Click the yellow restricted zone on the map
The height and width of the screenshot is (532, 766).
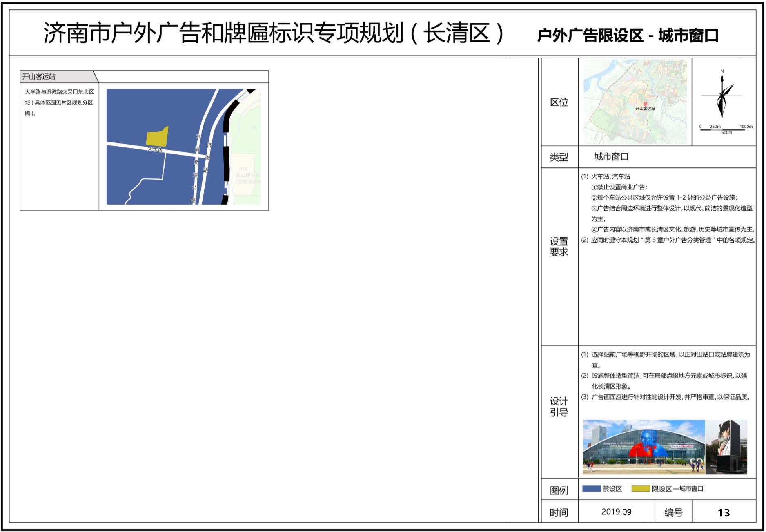pos(157,137)
